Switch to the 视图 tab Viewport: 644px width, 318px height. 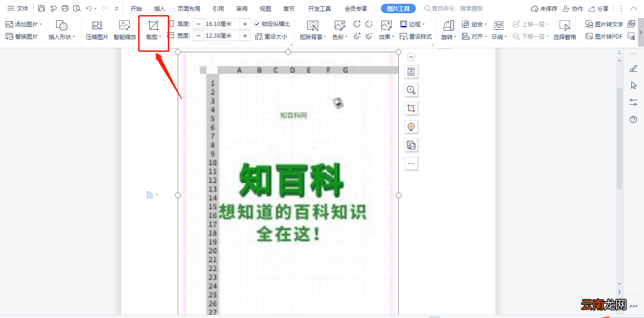coord(265,8)
